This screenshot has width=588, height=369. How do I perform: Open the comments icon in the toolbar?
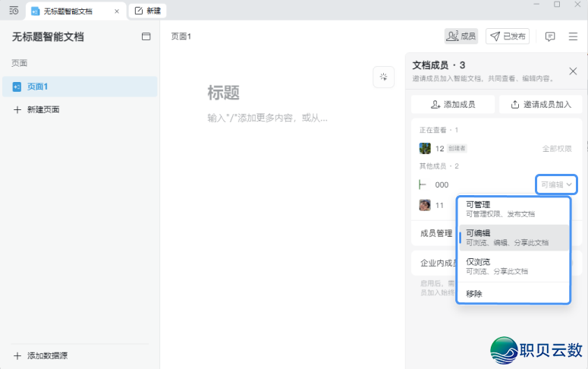click(x=550, y=36)
